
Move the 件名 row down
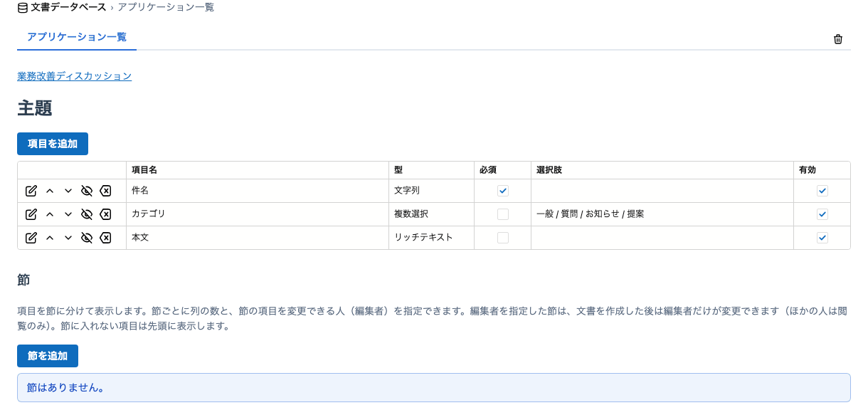click(68, 191)
